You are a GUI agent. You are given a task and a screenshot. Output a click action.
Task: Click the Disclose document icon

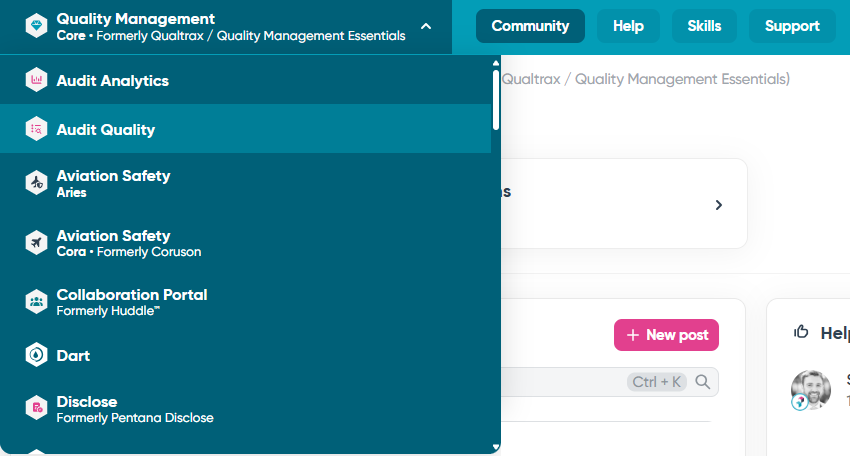point(37,408)
